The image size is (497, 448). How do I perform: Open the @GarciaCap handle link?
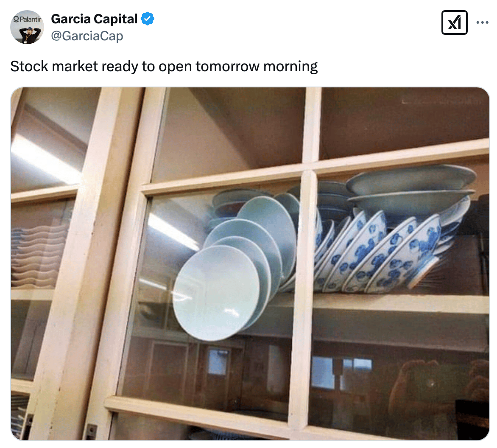tap(87, 36)
